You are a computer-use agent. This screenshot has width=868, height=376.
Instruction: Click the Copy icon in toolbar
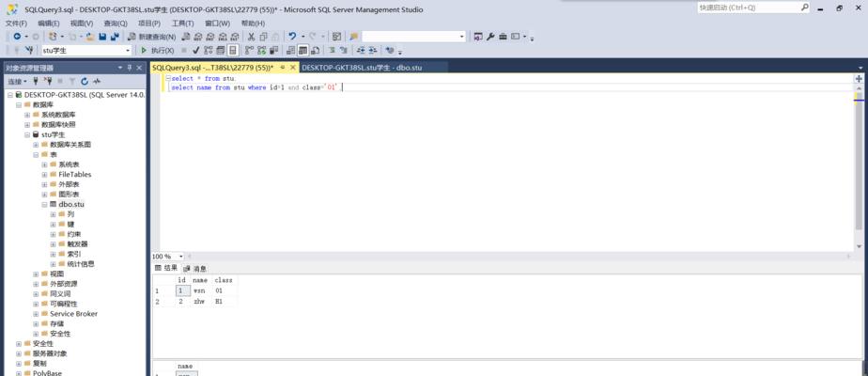point(263,37)
